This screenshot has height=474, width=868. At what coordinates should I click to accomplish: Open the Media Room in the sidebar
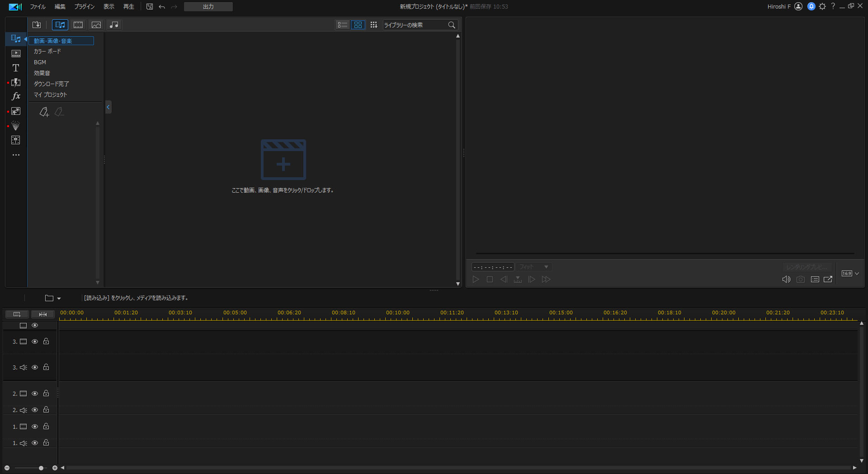[x=16, y=39]
